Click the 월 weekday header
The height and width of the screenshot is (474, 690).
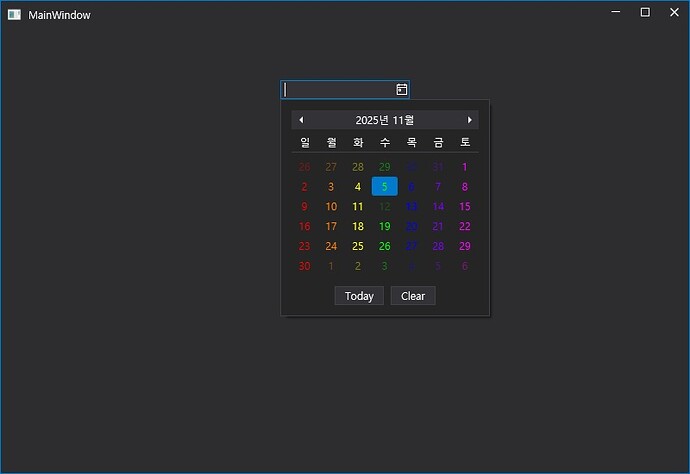[331, 142]
